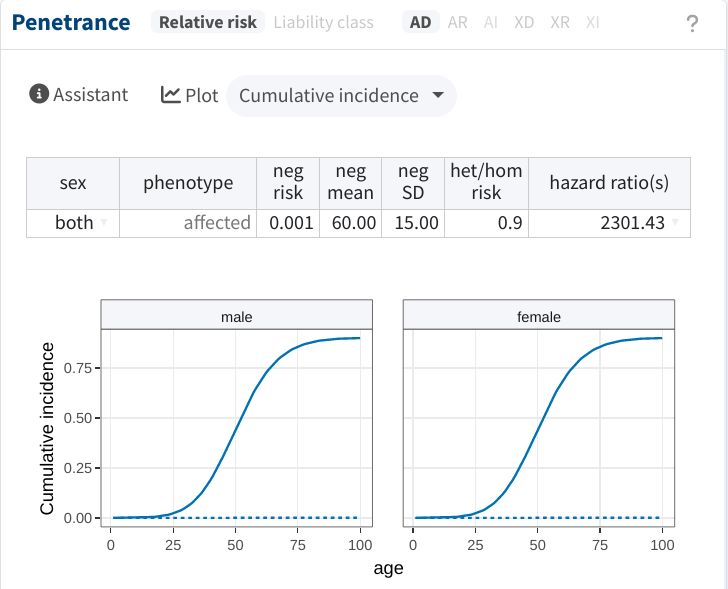The height and width of the screenshot is (589, 728).
Task: Expand the hazard ratio dropdown arrow
Action: 675,222
